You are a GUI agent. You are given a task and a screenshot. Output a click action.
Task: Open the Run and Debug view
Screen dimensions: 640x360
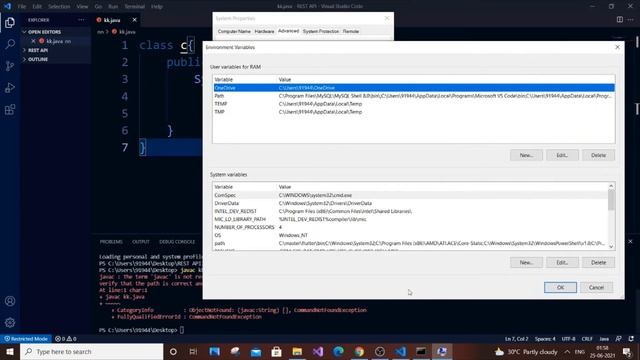10,87
